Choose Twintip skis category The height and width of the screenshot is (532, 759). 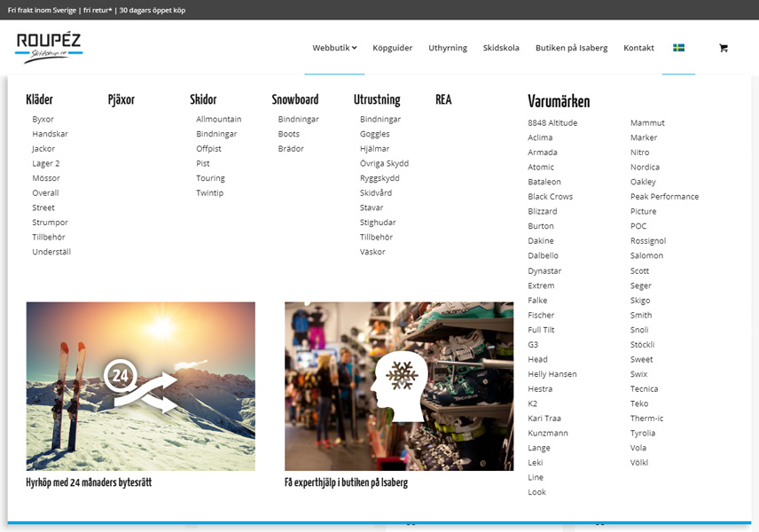209,192
